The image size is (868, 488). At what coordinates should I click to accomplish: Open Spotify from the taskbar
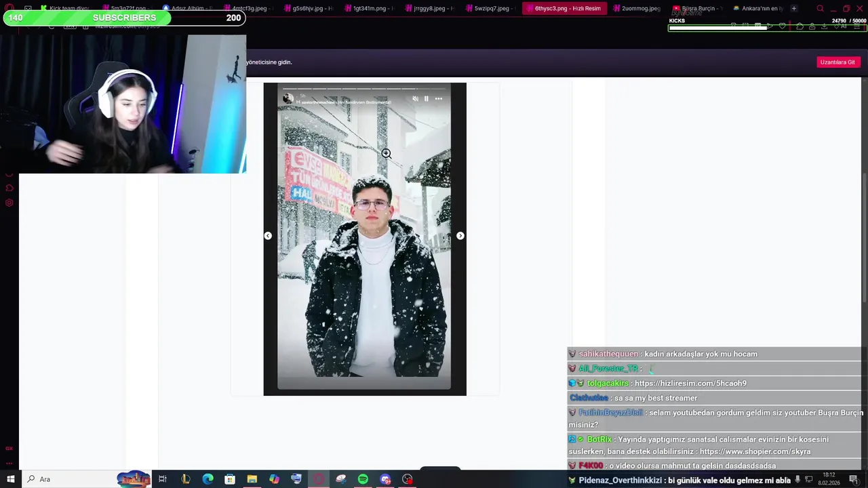coord(363,479)
